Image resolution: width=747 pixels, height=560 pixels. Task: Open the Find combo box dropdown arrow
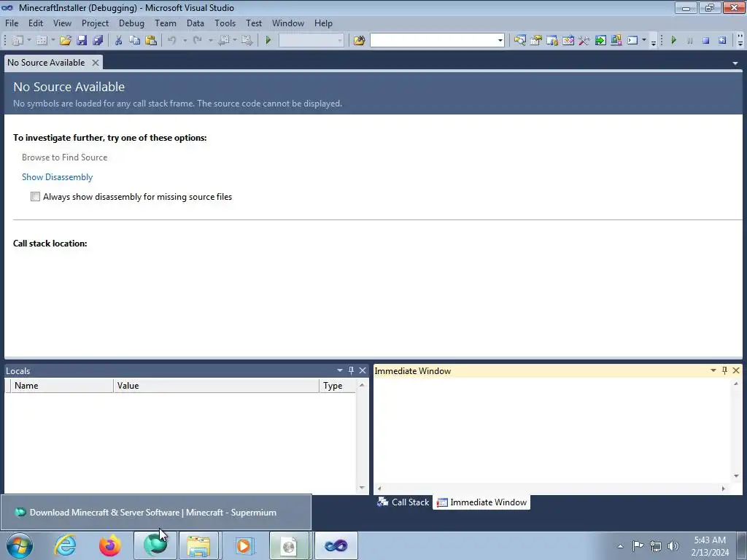pyautogui.click(x=500, y=41)
